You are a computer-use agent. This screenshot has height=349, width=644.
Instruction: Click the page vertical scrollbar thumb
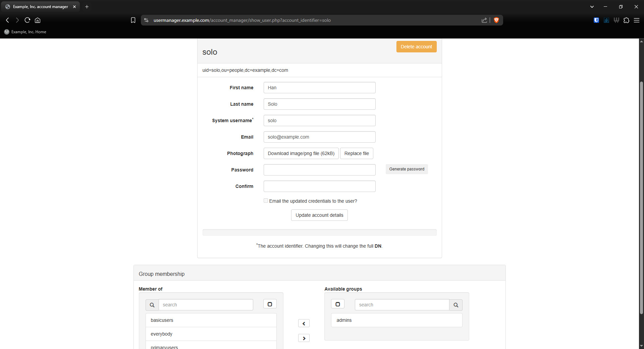(x=641, y=198)
